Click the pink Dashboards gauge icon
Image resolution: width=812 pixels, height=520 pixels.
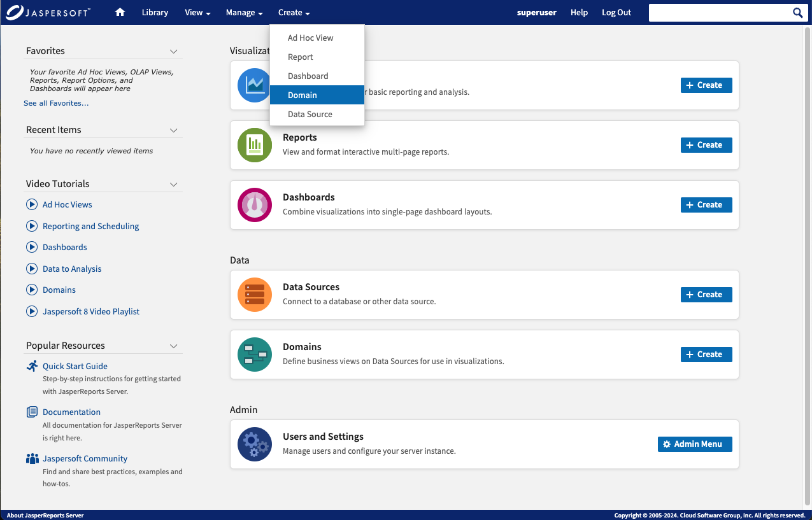click(x=254, y=204)
